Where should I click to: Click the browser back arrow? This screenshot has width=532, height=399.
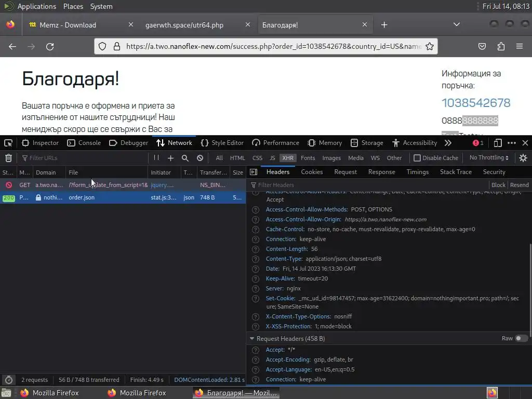pyautogui.click(x=12, y=46)
